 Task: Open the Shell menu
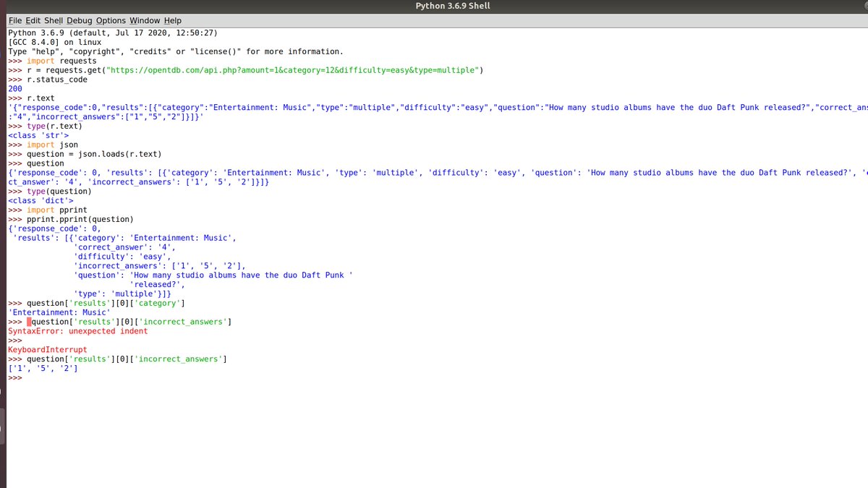54,20
